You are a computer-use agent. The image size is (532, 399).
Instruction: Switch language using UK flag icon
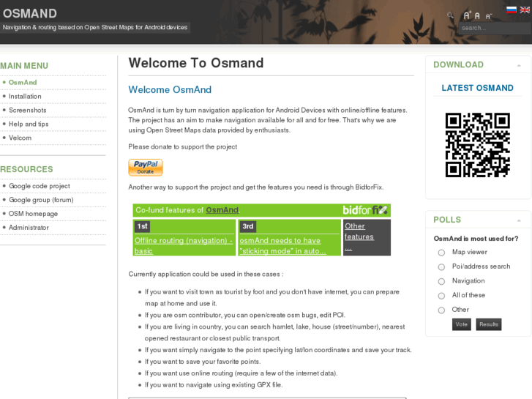[525, 10]
